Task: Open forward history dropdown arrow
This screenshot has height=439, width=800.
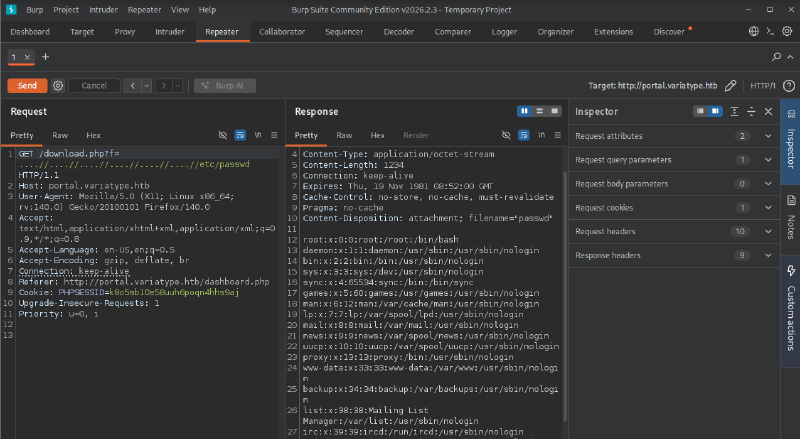Action: [x=178, y=86]
